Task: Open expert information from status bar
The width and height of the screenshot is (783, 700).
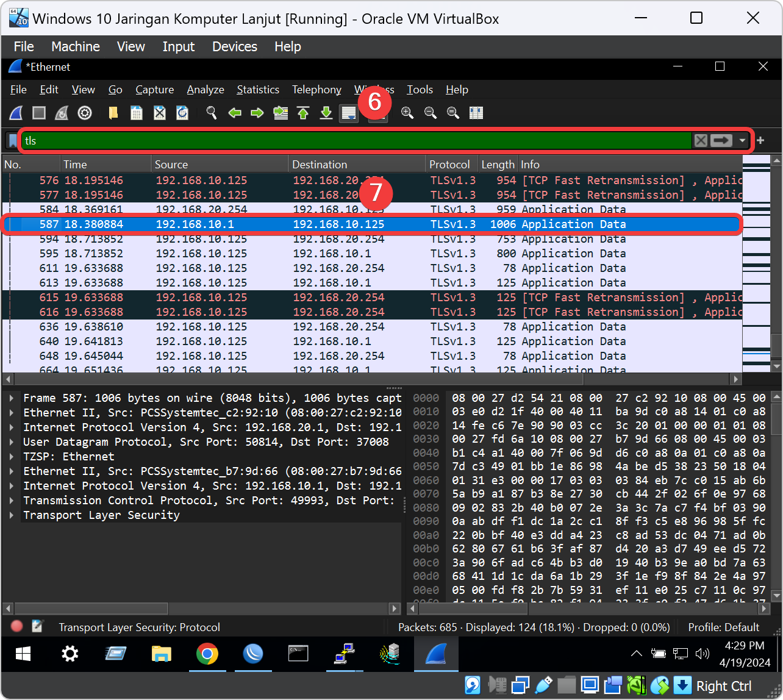Action: click(x=17, y=626)
